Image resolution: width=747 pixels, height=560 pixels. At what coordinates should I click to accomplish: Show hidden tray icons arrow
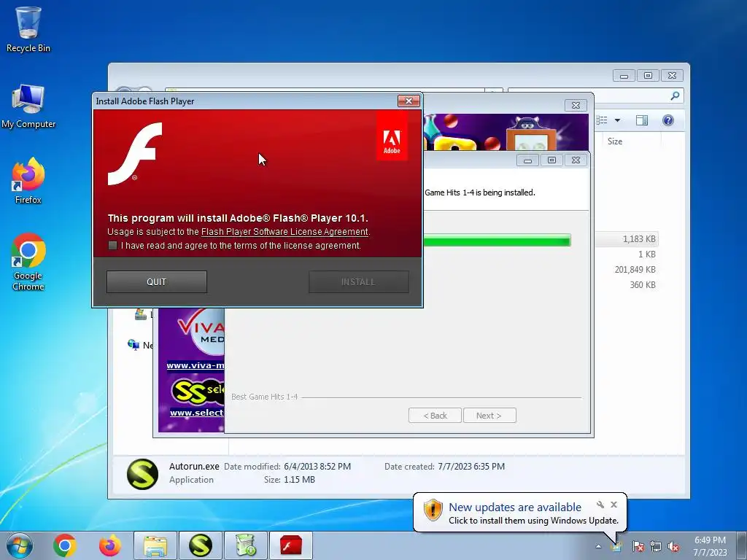point(598,546)
